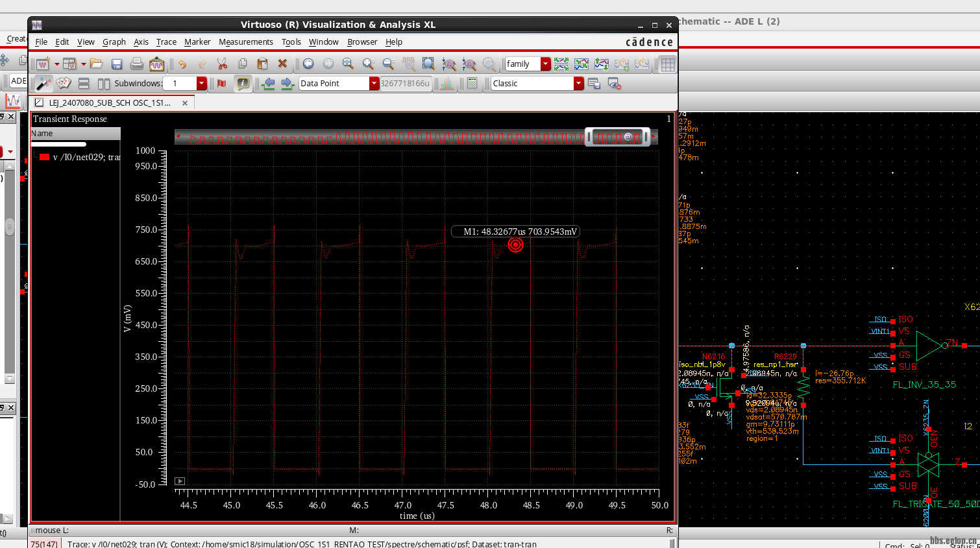Click the save workspace icon
The height and width of the screenshot is (548, 980).
[x=594, y=83]
